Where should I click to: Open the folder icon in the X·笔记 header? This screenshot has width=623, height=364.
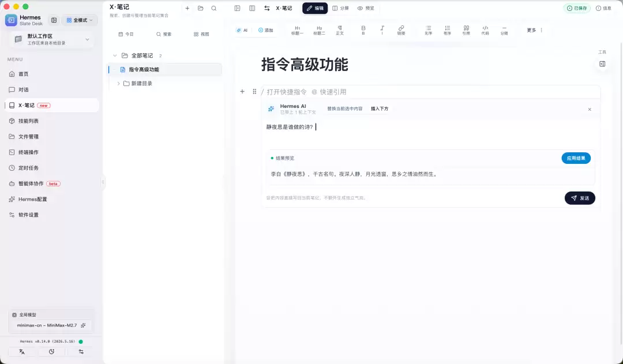201,8
